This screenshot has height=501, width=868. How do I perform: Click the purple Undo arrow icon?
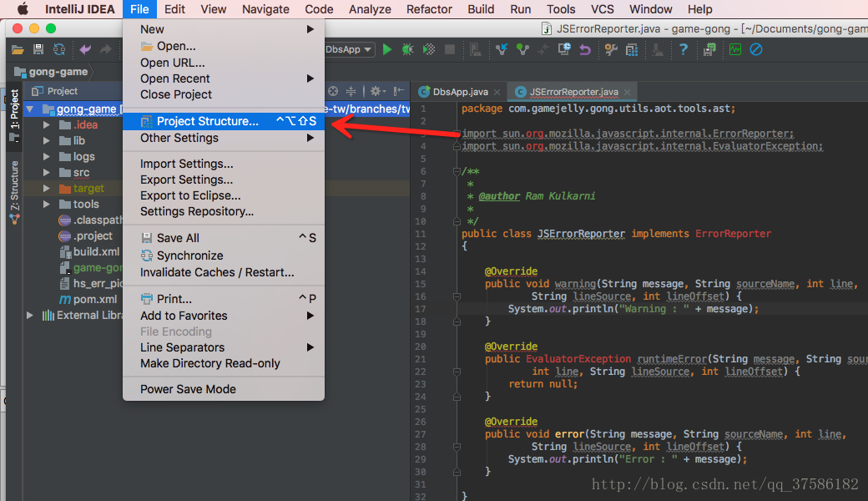click(x=85, y=50)
